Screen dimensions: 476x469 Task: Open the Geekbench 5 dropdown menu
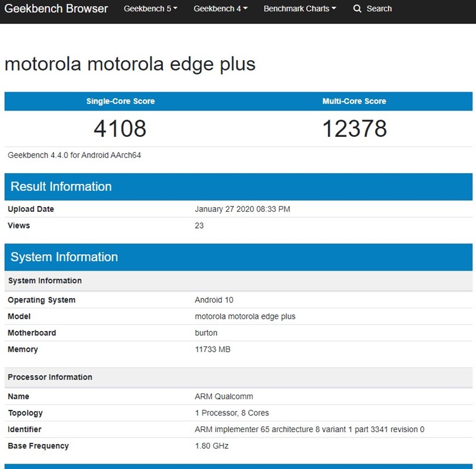click(150, 9)
